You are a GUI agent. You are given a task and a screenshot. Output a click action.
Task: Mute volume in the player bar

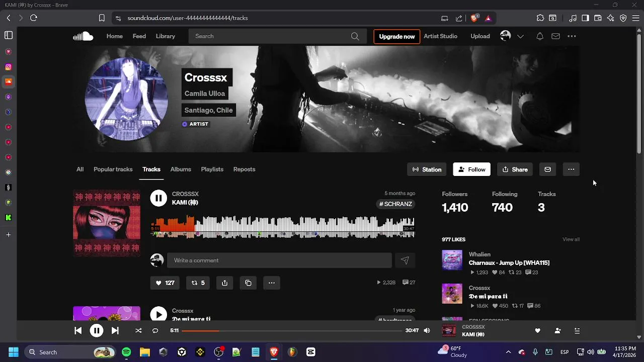coord(427,330)
